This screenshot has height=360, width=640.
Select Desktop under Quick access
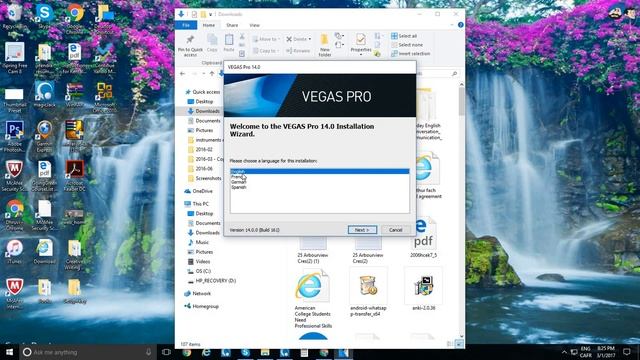[200, 101]
